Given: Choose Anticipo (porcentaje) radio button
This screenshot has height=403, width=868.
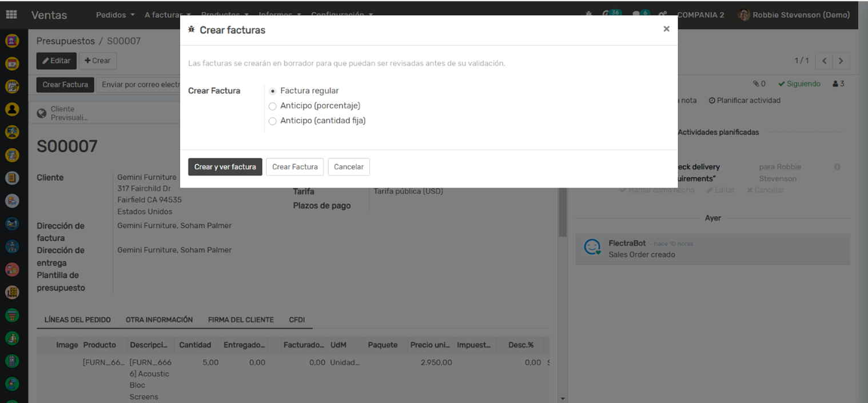Looking at the screenshot, I should pyautogui.click(x=273, y=106).
